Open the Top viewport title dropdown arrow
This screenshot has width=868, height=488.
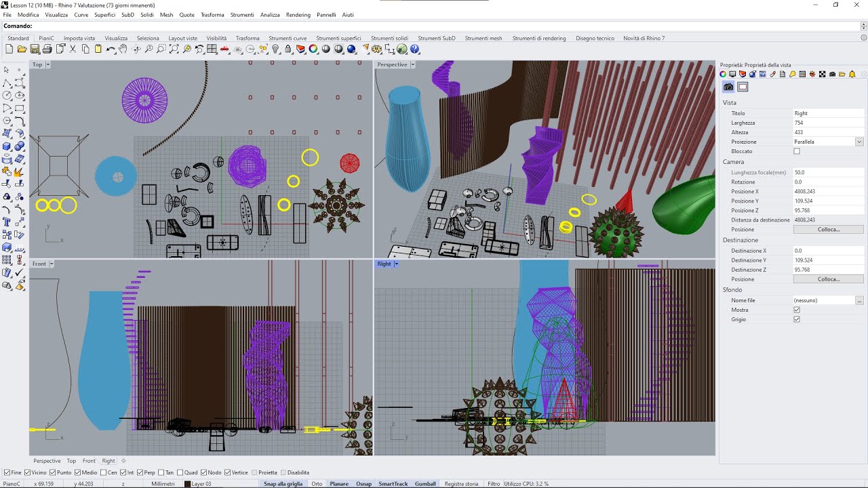pos(47,64)
